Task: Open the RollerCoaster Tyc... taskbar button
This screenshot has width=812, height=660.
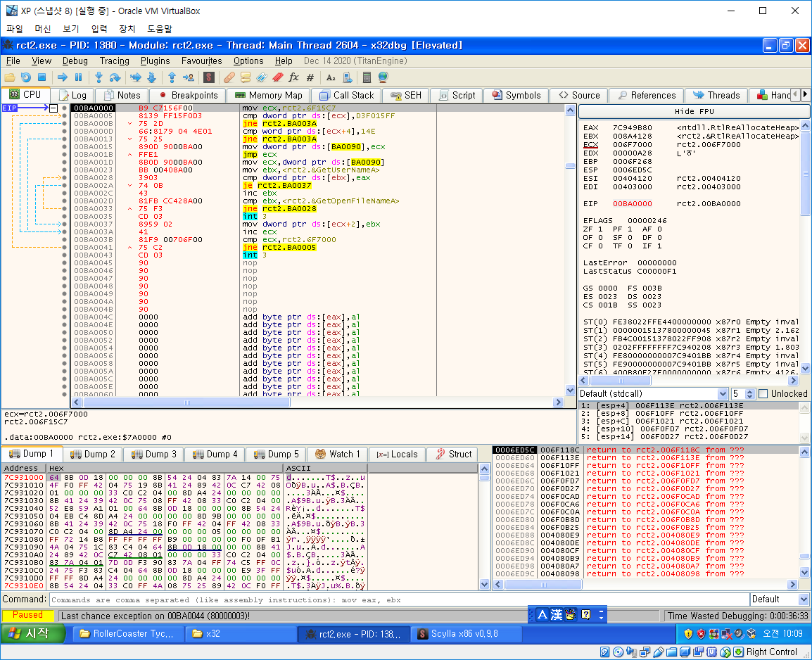Action: click(127, 633)
